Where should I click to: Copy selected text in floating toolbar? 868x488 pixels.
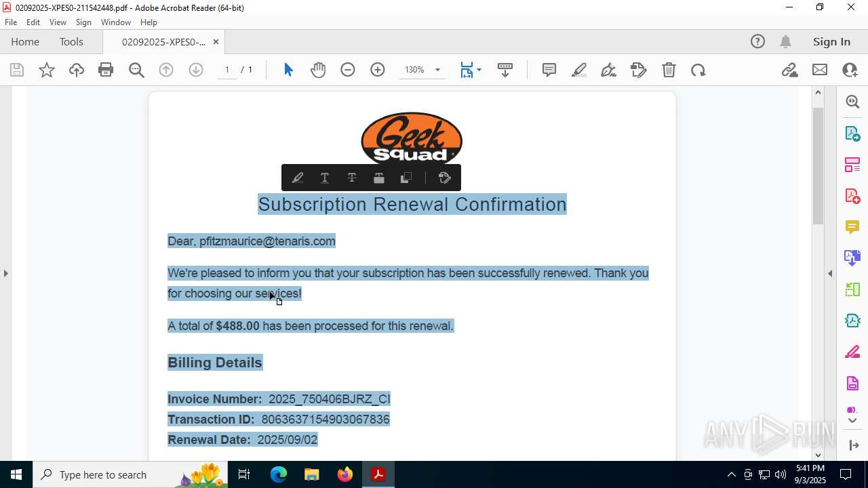click(x=406, y=178)
